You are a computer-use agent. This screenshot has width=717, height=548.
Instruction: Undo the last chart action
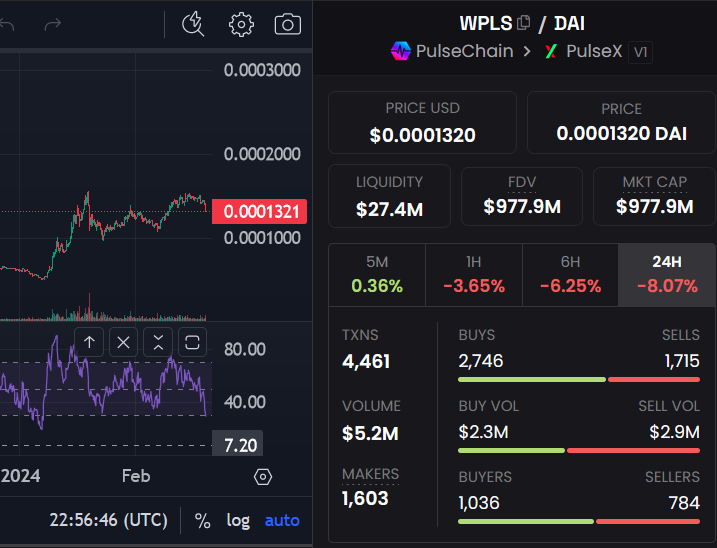[6, 24]
